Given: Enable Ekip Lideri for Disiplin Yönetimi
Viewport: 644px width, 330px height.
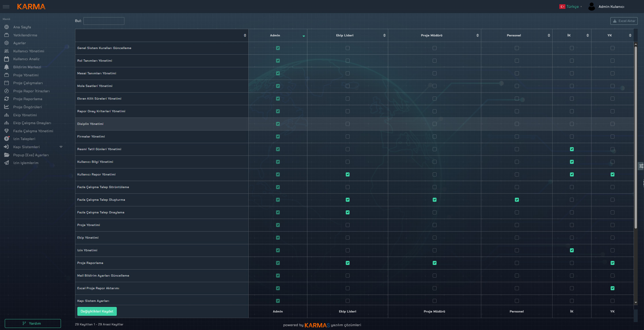Looking at the screenshot, I should pos(347,124).
